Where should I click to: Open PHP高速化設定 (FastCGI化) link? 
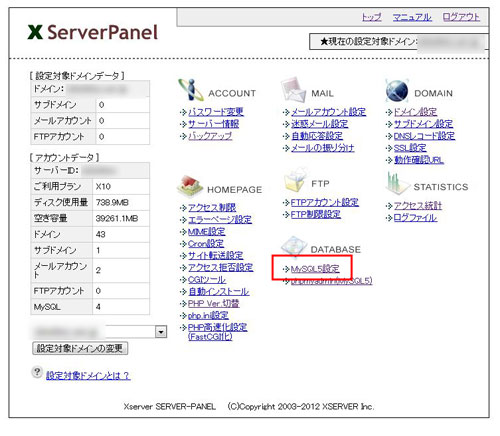(217, 332)
